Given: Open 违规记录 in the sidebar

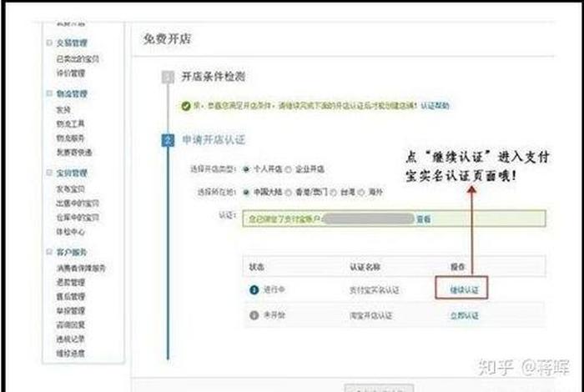Looking at the screenshot, I should [x=71, y=339].
